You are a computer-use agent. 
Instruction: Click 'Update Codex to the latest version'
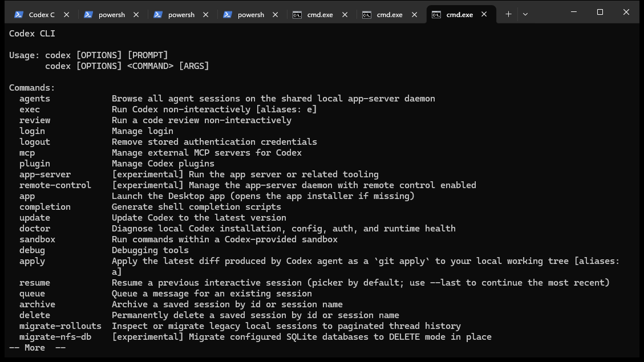click(x=199, y=218)
